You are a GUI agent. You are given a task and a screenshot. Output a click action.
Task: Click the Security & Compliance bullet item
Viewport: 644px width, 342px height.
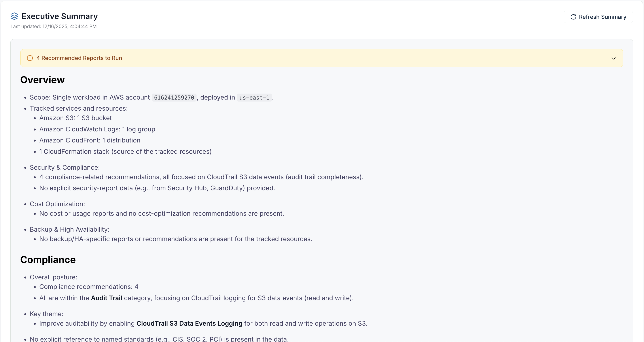[64, 167]
